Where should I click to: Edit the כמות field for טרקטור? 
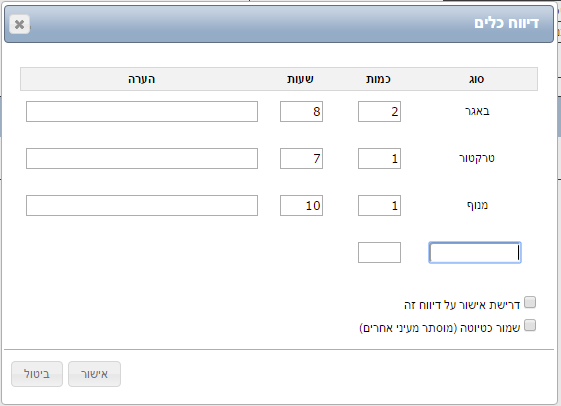[379, 158]
